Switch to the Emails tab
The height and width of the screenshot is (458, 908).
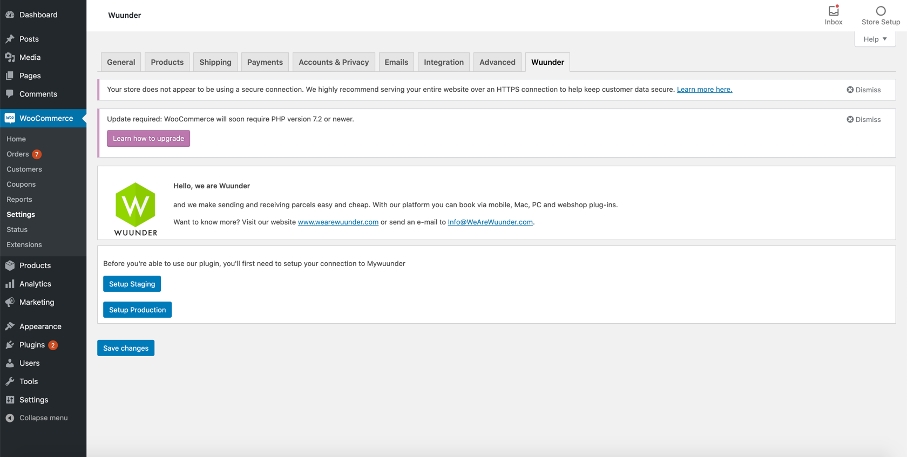pos(396,62)
